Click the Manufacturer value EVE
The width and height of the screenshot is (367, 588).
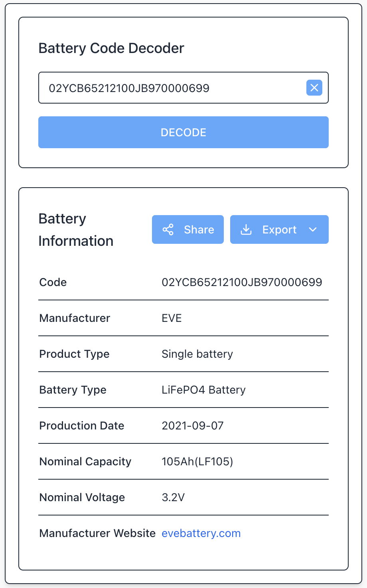(172, 318)
